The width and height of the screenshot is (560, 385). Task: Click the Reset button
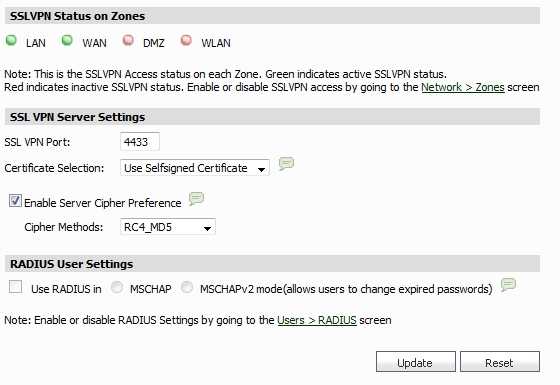click(x=500, y=362)
